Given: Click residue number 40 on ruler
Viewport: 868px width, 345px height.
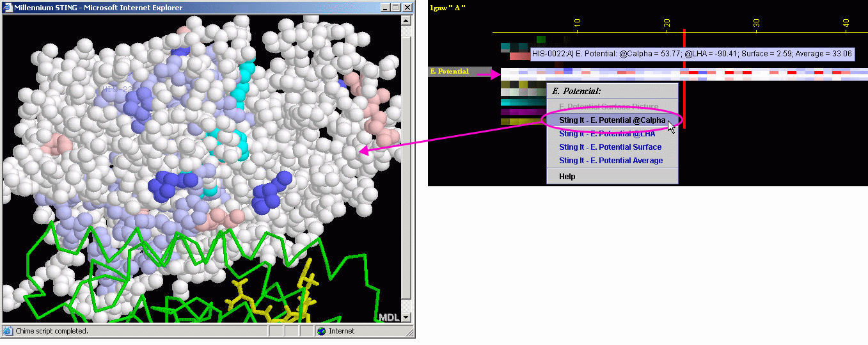Looking at the screenshot, I should click(846, 23).
